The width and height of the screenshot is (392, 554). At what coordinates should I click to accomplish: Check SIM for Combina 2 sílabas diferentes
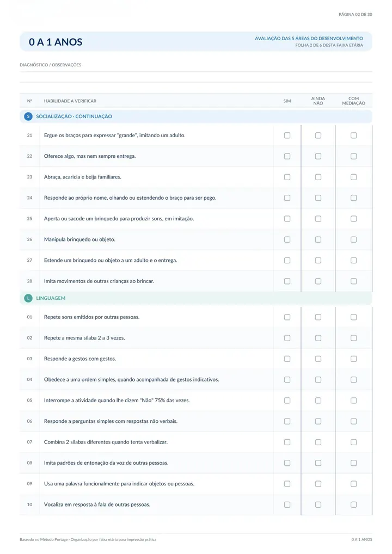pyautogui.click(x=287, y=442)
